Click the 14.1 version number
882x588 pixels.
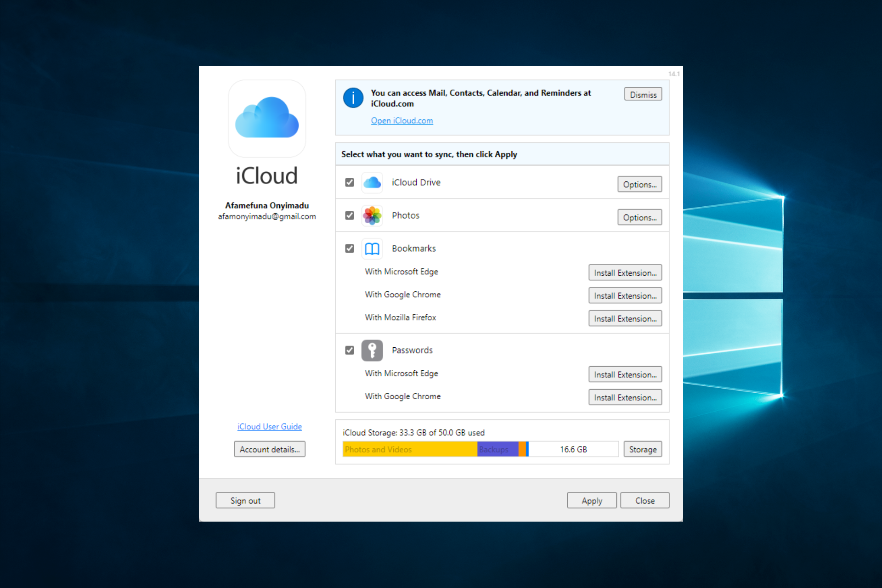674,73
